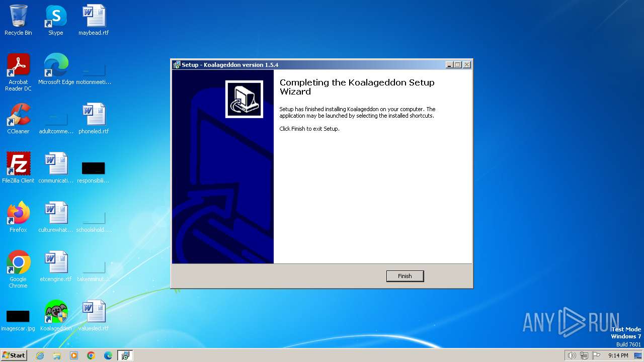The width and height of the screenshot is (644, 362).
Task: Select the etcengine.rtf document icon
Action: pos(56,266)
